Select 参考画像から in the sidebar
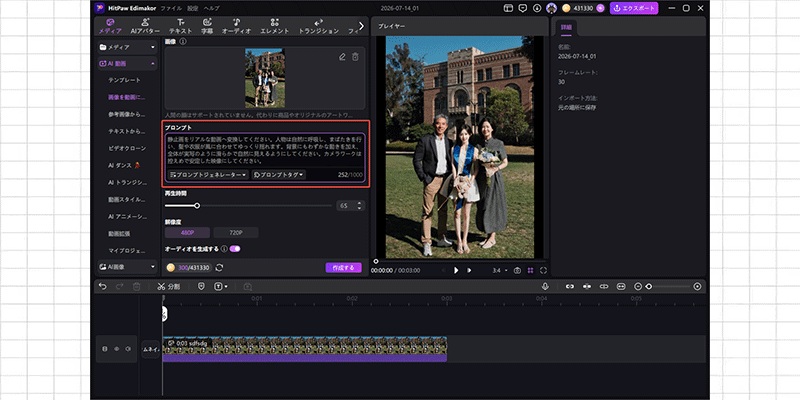Image resolution: width=800 pixels, height=400 pixels. point(127,114)
